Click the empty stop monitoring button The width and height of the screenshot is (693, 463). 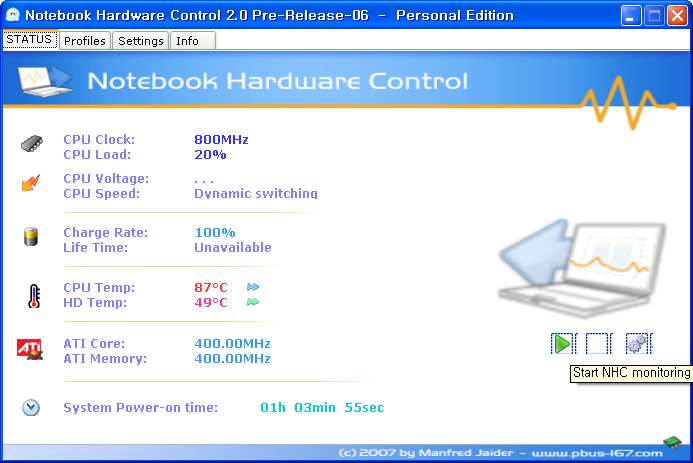pyautogui.click(x=599, y=344)
